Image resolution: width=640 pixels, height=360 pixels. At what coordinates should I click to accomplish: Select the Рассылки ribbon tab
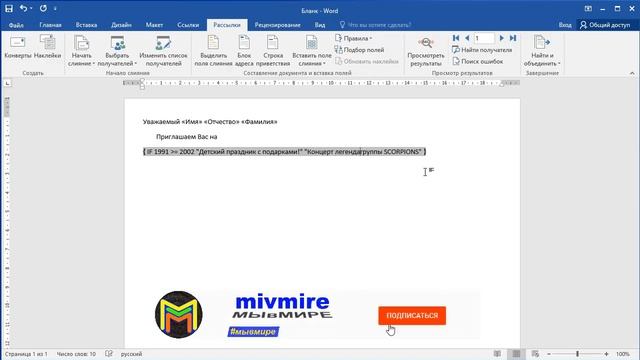pyautogui.click(x=227, y=25)
